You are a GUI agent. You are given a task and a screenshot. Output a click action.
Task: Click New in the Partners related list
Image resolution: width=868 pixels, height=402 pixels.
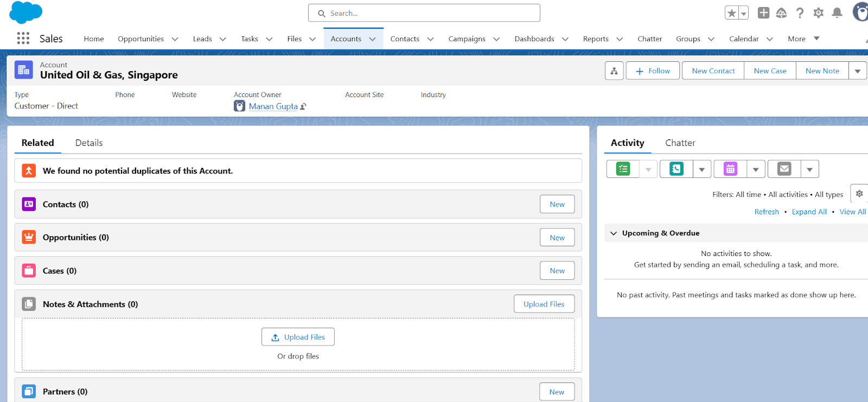pos(557,392)
